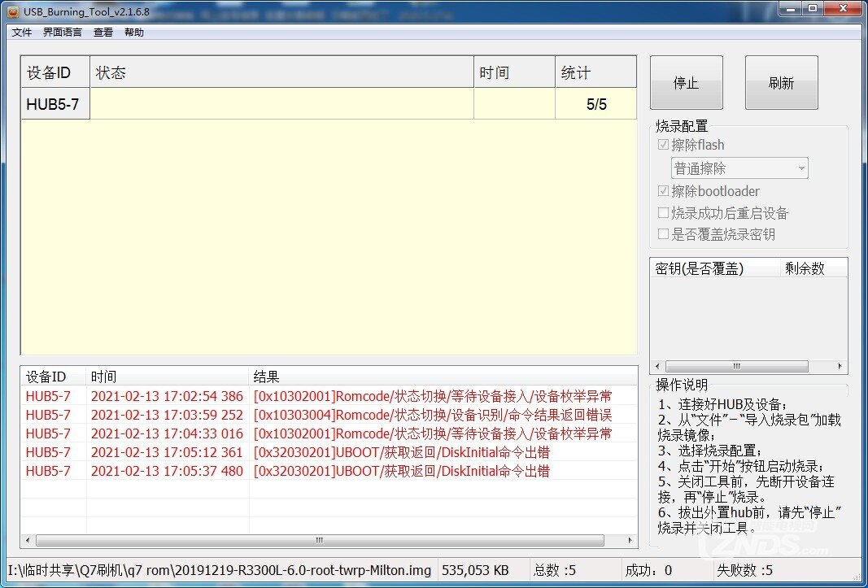The height and width of the screenshot is (588, 868).
Task: Toggle the 擦除flash checkbox
Action: point(664,144)
